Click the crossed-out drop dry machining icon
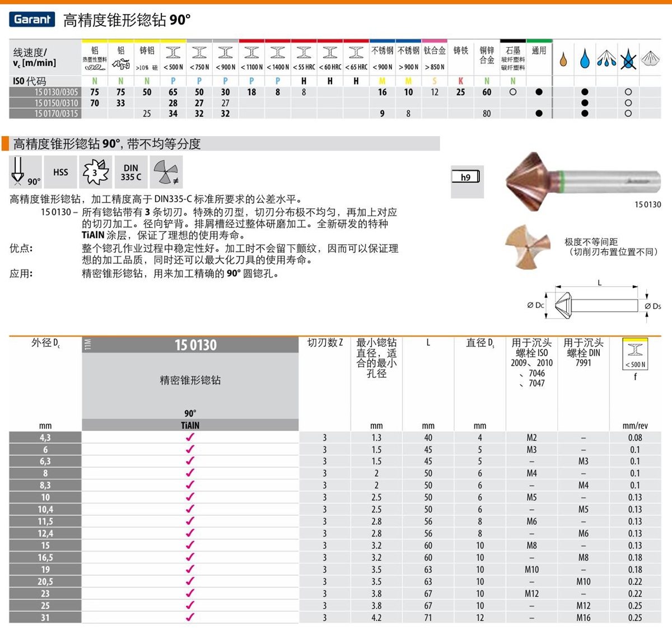This screenshot has height=634, width=672. click(x=628, y=59)
